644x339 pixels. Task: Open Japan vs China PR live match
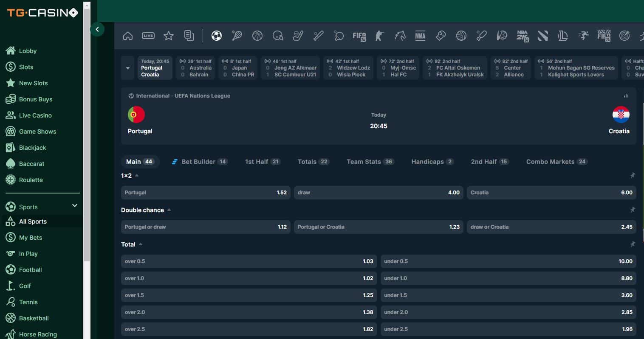tap(238, 68)
